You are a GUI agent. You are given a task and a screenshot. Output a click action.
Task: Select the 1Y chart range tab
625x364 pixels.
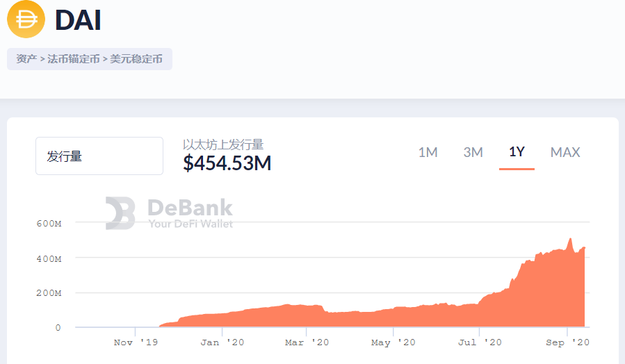coord(517,151)
